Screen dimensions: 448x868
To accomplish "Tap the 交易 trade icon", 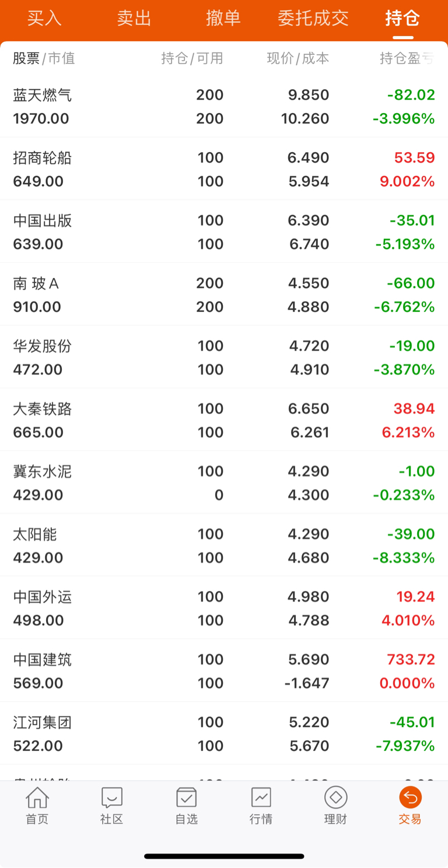I will pos(410,797).
